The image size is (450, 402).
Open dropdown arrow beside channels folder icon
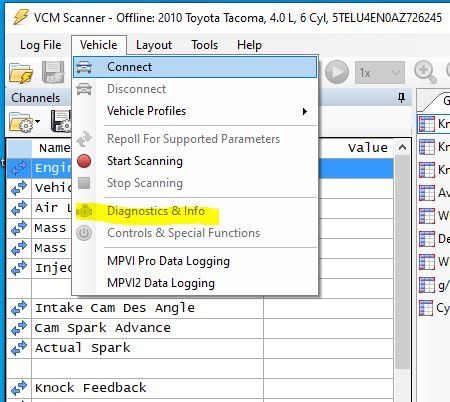tap(37, 121)
